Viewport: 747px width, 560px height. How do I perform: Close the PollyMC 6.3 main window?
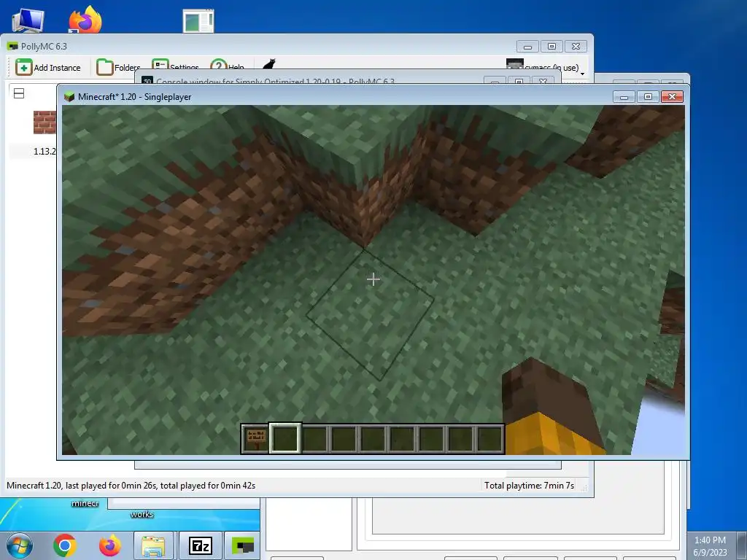tap(576, 46)
